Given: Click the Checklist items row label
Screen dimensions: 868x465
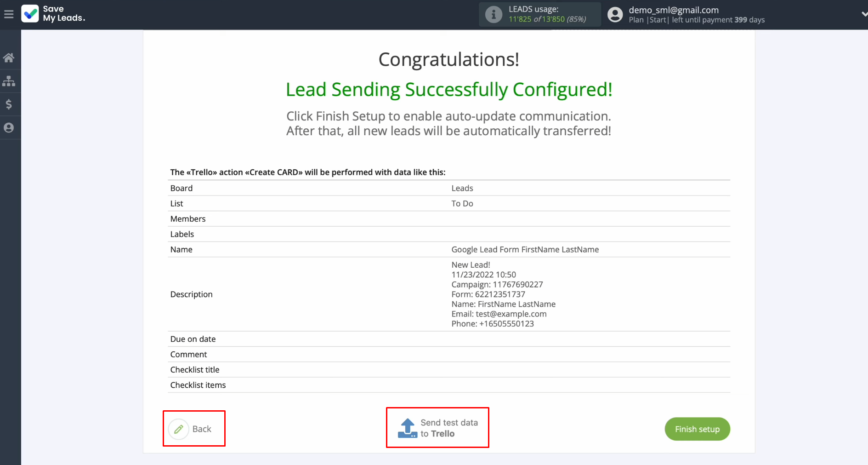Looking at the screenshot, I should 198,385.
